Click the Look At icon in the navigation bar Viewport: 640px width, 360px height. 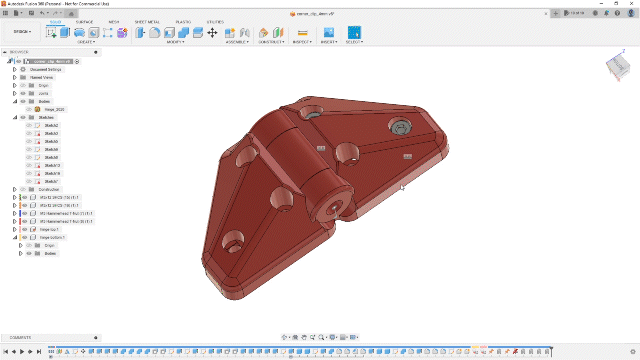point(296,337)
